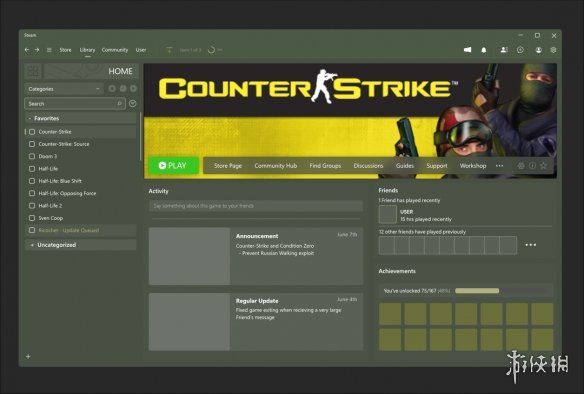This screenshot has width=584, height=394.
Task: Switch to the Store tab
Action: pos(66,50)
